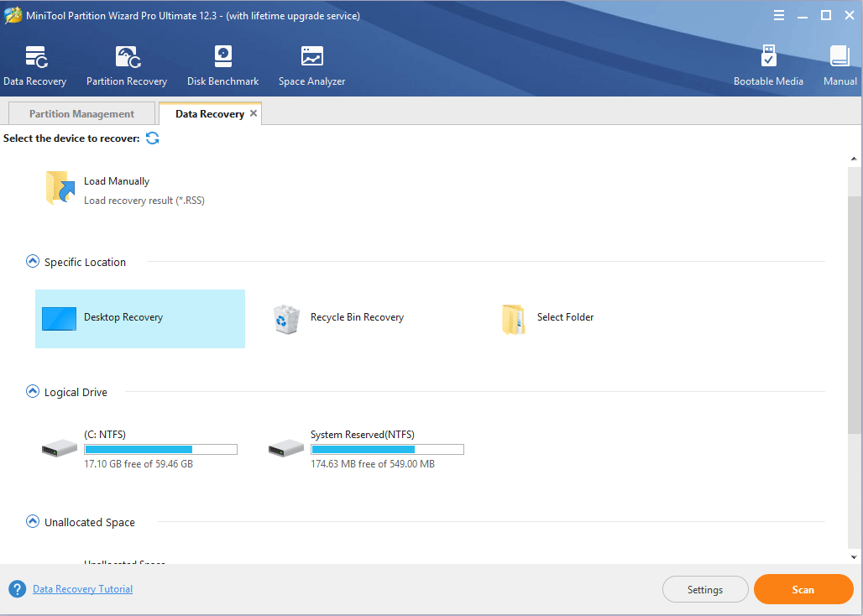The image size is (863, 616).
Task: Click the C: drive usage bar
Action: click(x=160, y=449)
